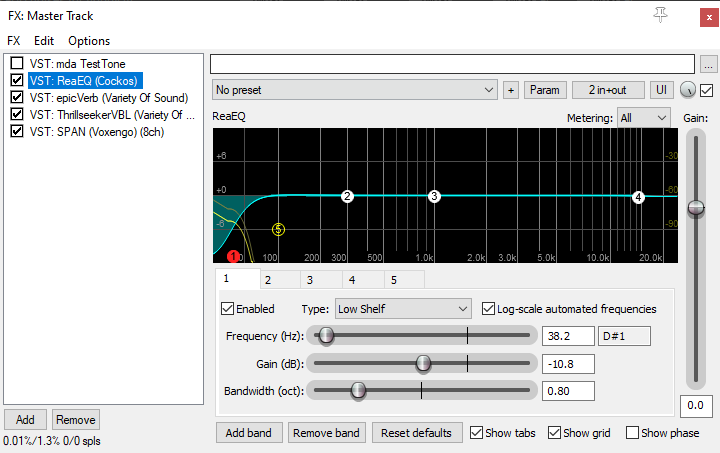Open the Metering dropdown
Screen dimensions: 720x453
click(x=643, y=118)
